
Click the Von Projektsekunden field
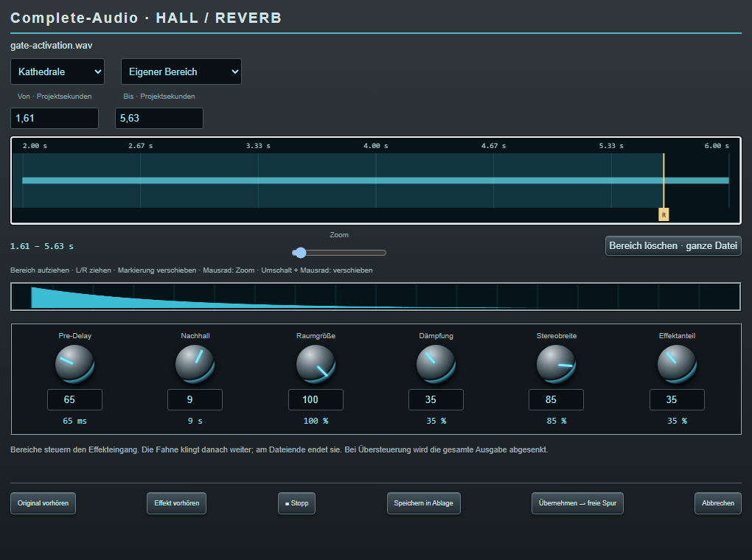point(55,118)
